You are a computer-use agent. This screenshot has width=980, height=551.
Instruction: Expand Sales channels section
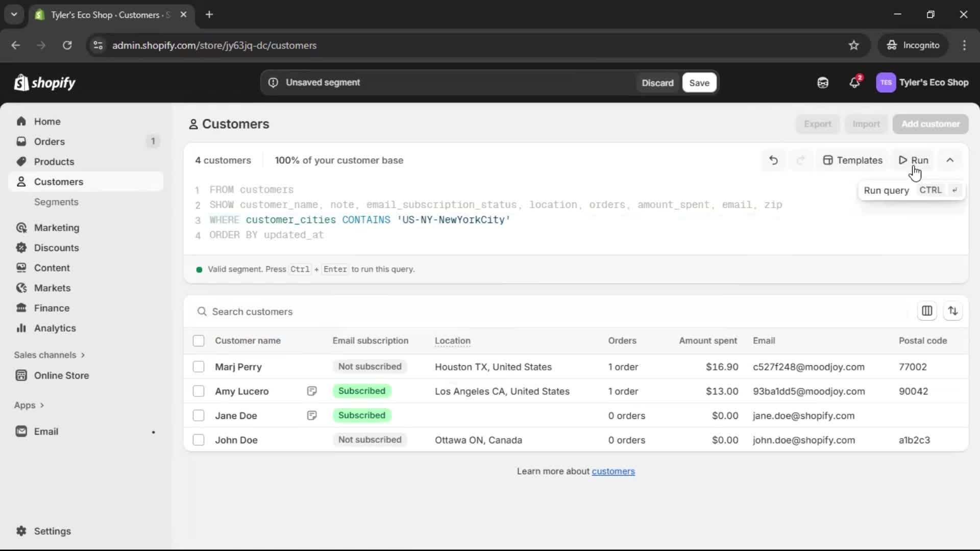click(x=50, y=355)
